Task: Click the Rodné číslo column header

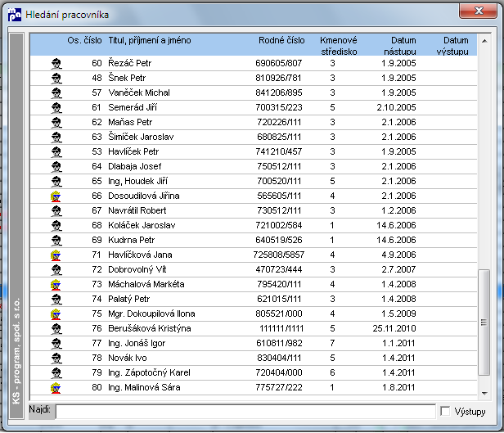Action: (281, 40)
